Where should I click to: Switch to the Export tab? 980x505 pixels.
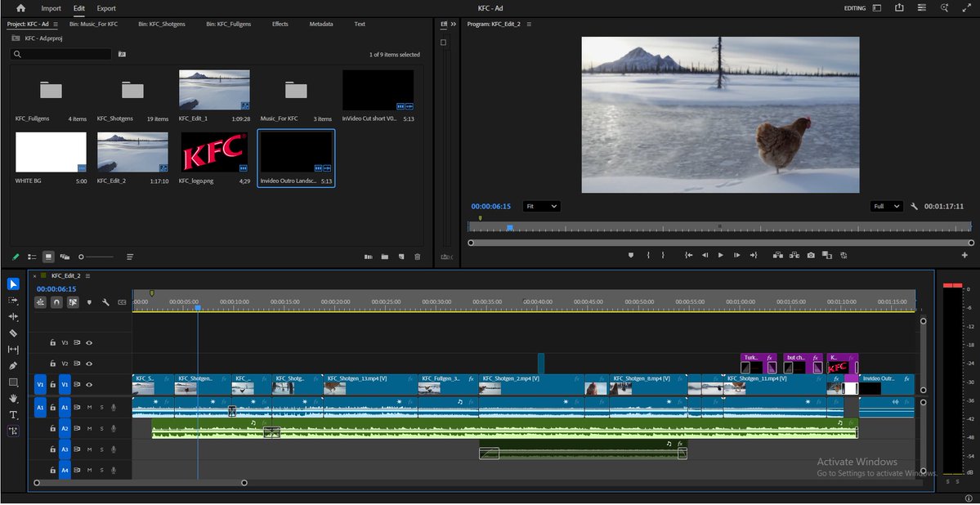pyautogui.click(x=106, y=8)
